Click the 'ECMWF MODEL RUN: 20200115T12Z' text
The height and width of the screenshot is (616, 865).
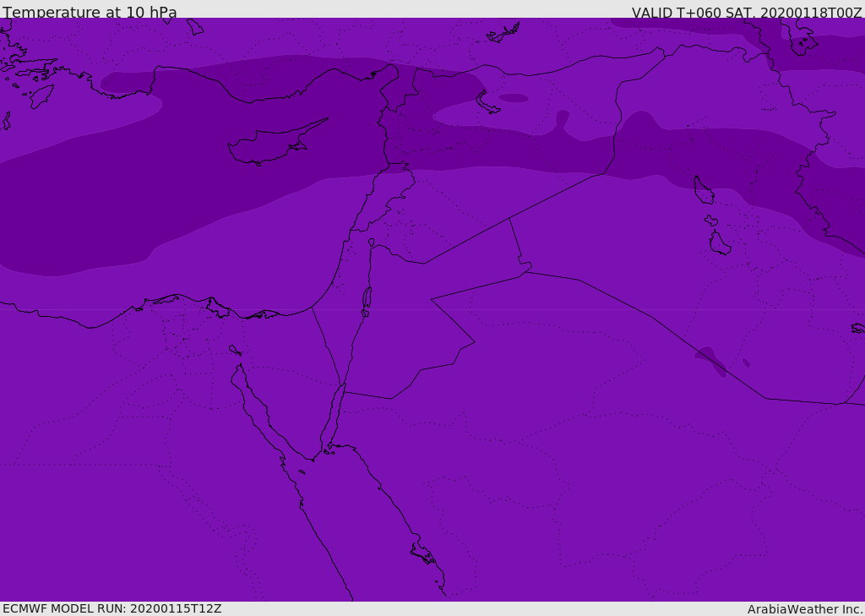click(x=112, y=608)
